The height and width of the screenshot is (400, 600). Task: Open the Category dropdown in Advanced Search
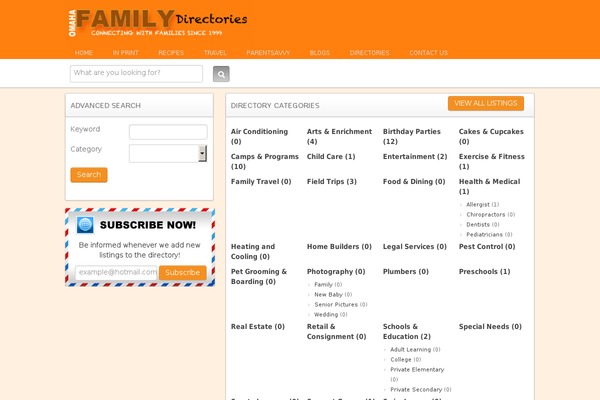point(168,153)
